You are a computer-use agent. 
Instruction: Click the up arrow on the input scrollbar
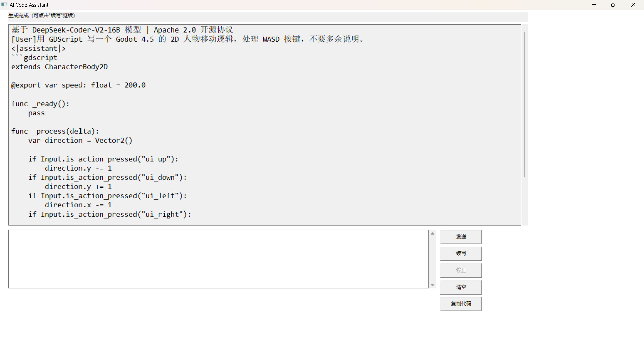432,233
